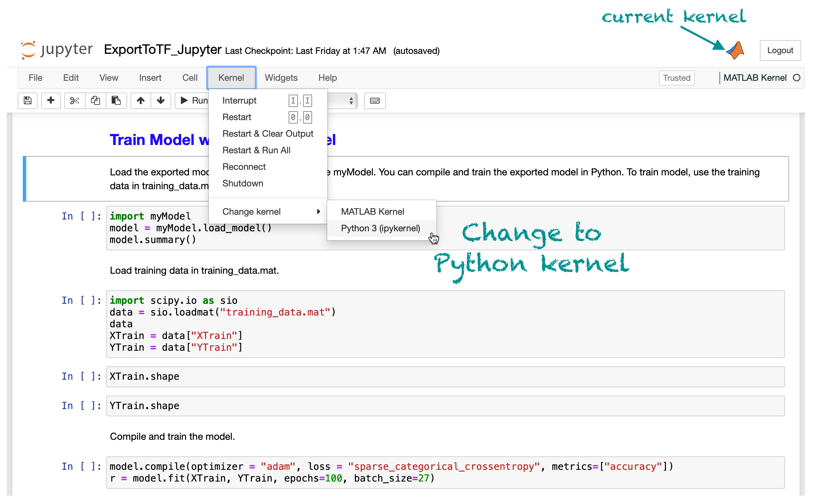
Task: Move selected cell up arrow
Action: pos(141,100)
